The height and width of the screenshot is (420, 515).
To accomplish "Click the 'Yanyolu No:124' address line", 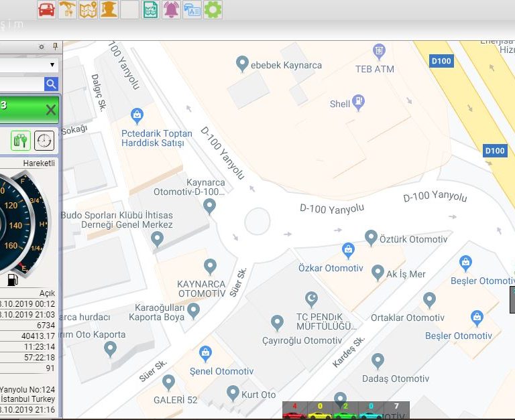I will [27, 390].
